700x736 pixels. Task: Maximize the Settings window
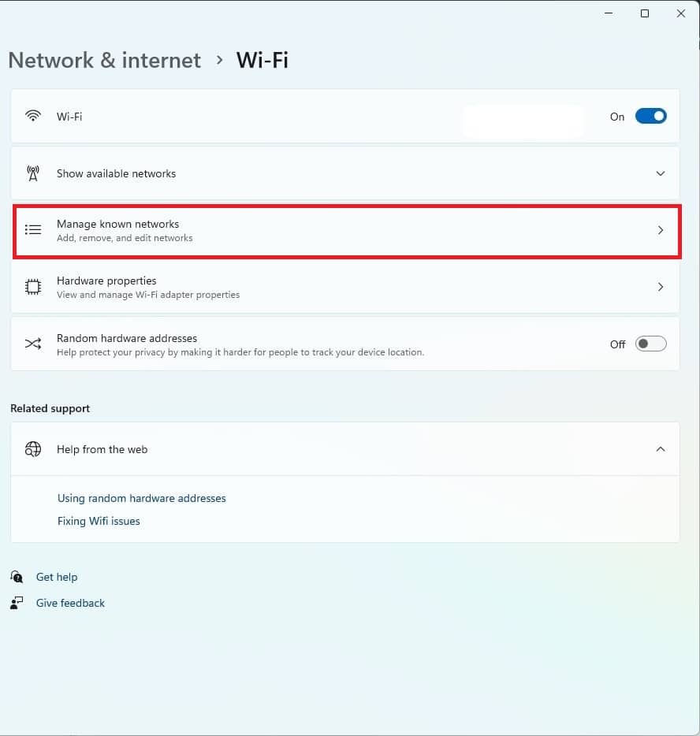(x=645, y=13)
